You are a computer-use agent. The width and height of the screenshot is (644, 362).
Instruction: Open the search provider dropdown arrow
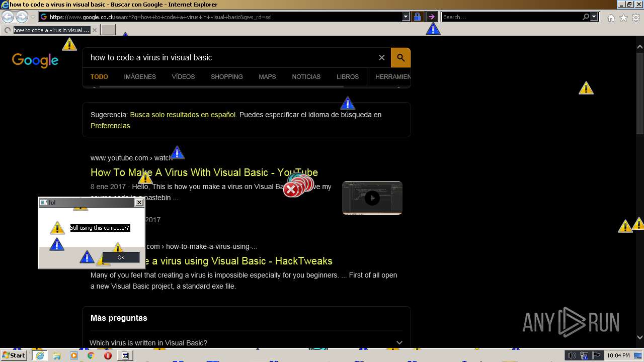594,17
